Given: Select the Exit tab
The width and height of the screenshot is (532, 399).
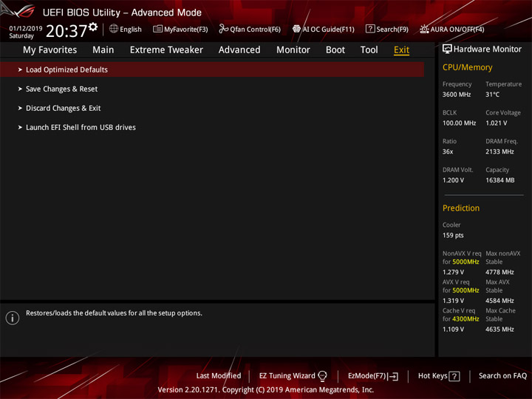Looking at the screenshot, I should (x=401, y=50).
